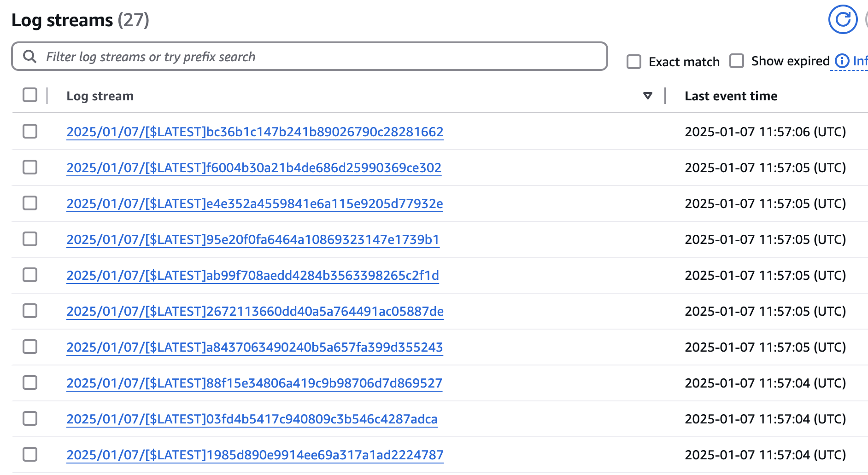Image resolution: width=868 pixels, height=475 pixels.
Task: Open log stream ending 88f15e34806a419c9b98706d7d869527
Action: click(x=255, y=382)
